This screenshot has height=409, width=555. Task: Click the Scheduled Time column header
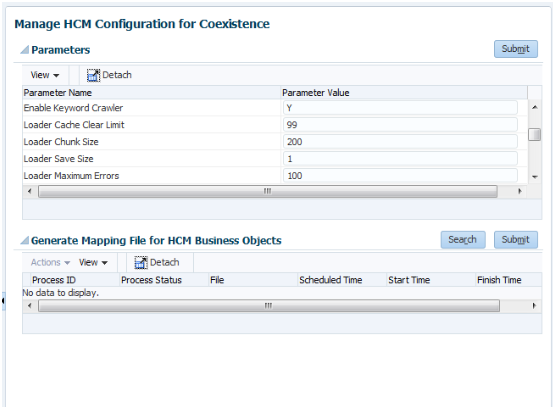click(x=331, y=280)
